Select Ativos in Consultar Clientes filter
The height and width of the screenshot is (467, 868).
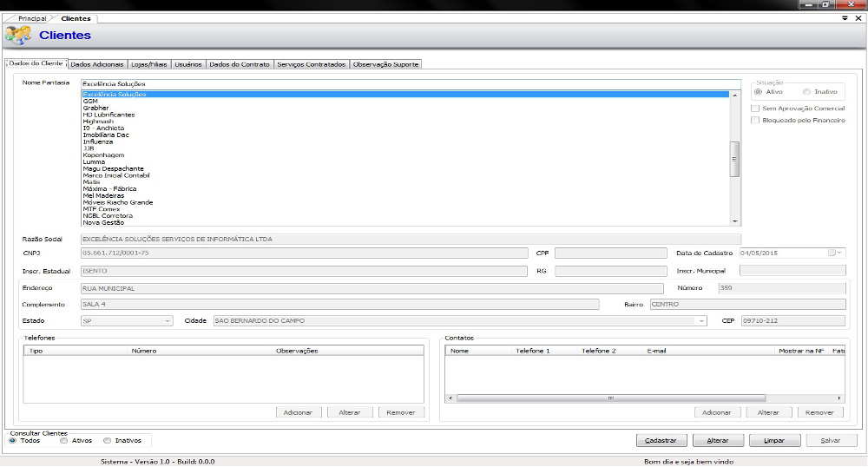tap(64, 440)
